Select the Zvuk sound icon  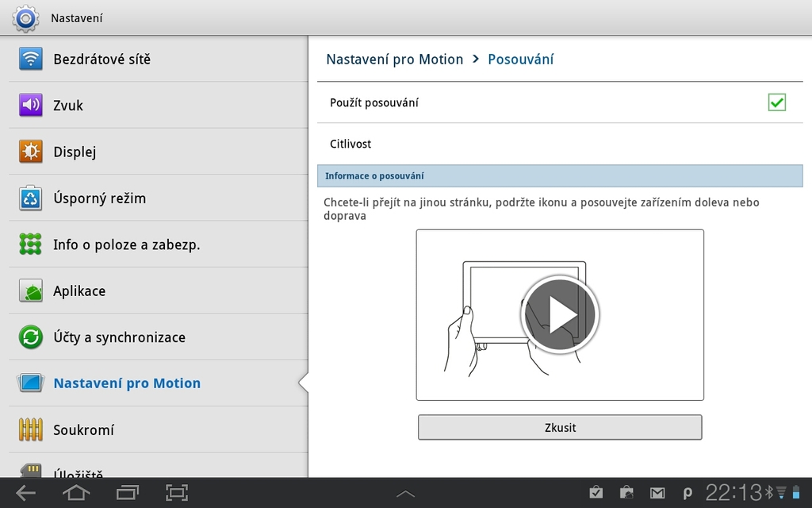point(29,105)
